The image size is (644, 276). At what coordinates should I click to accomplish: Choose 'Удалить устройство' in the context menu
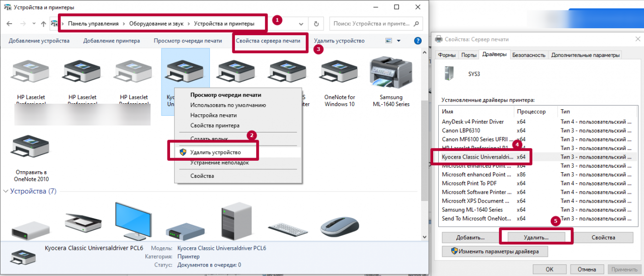[x=215, y=152]
